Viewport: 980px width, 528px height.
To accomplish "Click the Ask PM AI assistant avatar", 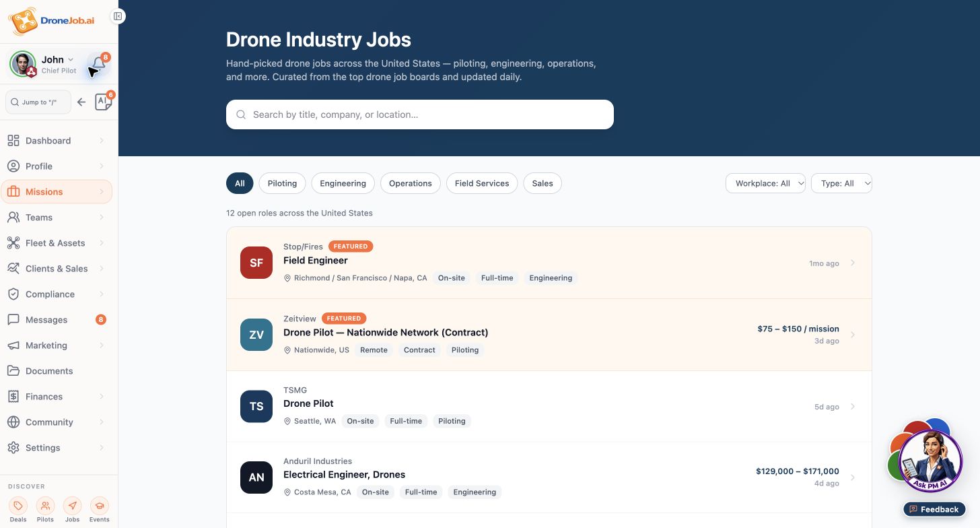I will [931, 461].
